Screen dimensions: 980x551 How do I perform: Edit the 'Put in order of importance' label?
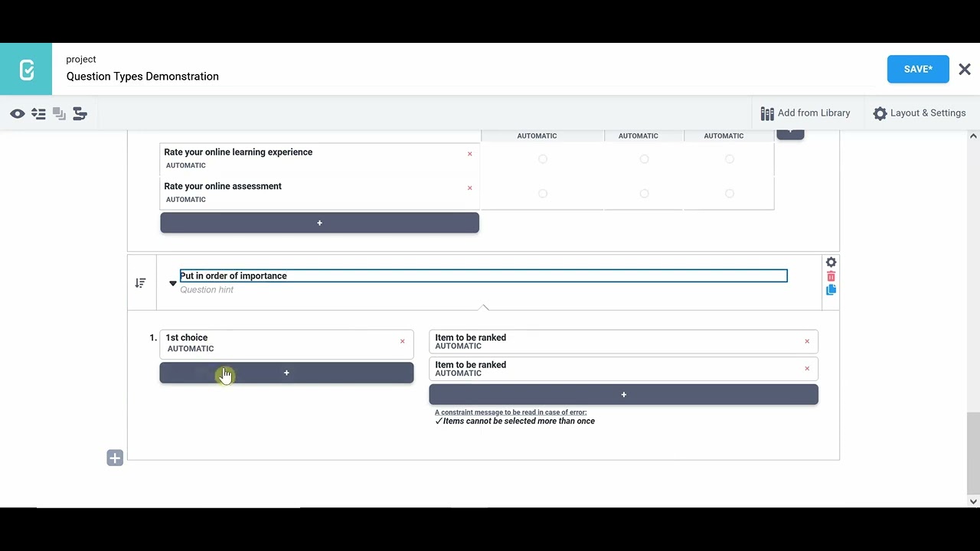point(483,275)
